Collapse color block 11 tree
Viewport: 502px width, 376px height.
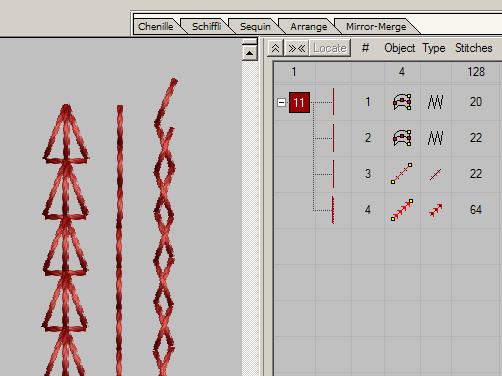point(281,102)
